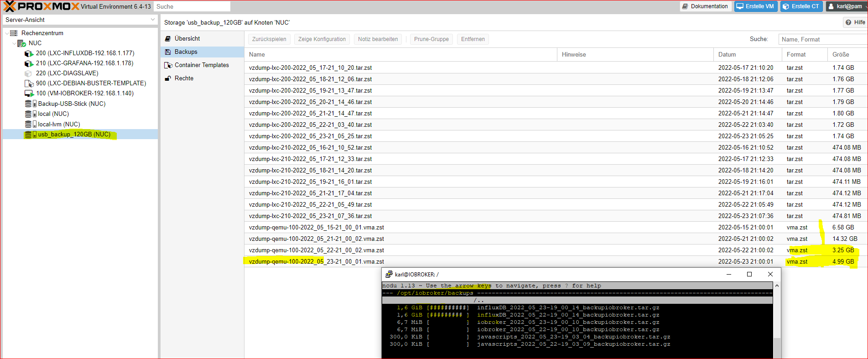Sort by the Name column header
Image resolution: width=868 pixels, height=359 pixels.
[400, 54]
